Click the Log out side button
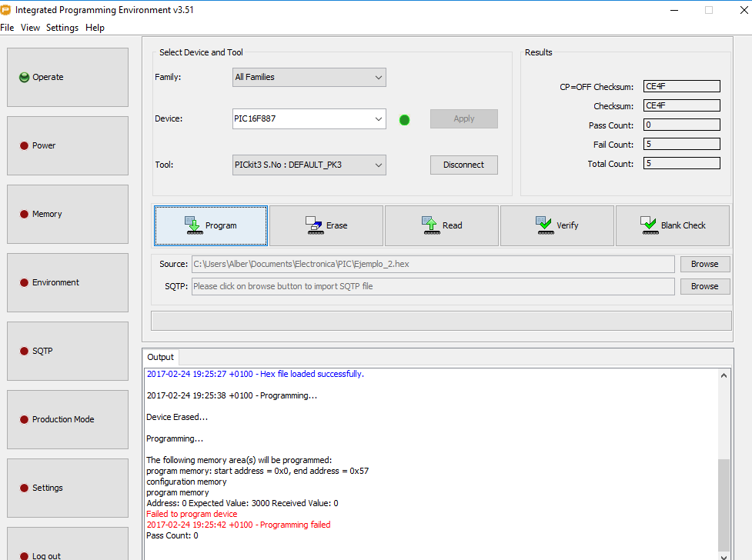Screen dimensions: 752x560 [x=68, y=544]
